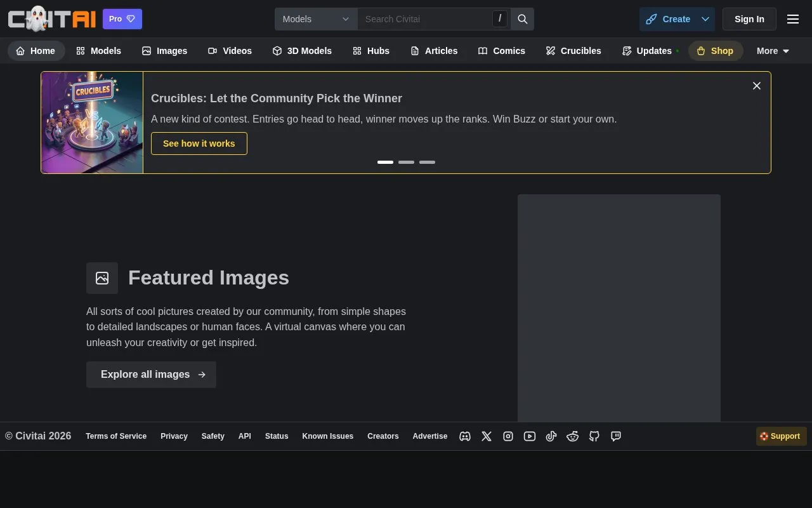Expand the Create button dropdown arrow
The image size is (812, 508).
click(x=705, y=19)
